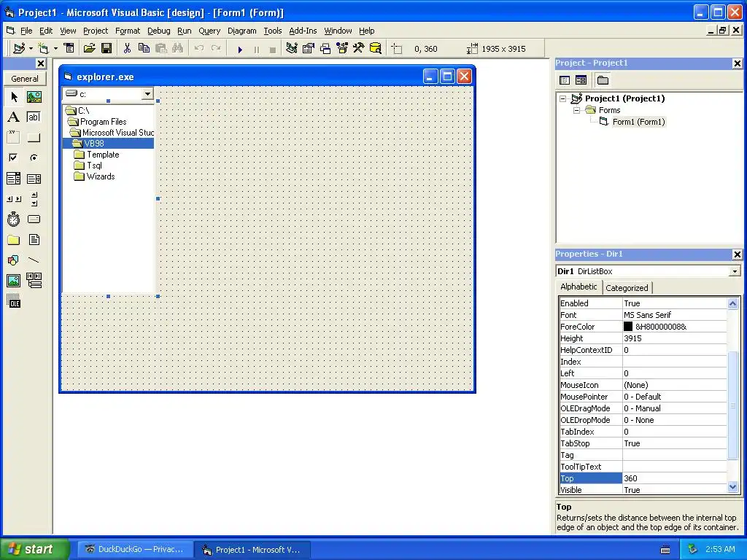Select the TextBox control tool
Viewport: 747px width, 560px height.
click(x=34, y=117)
